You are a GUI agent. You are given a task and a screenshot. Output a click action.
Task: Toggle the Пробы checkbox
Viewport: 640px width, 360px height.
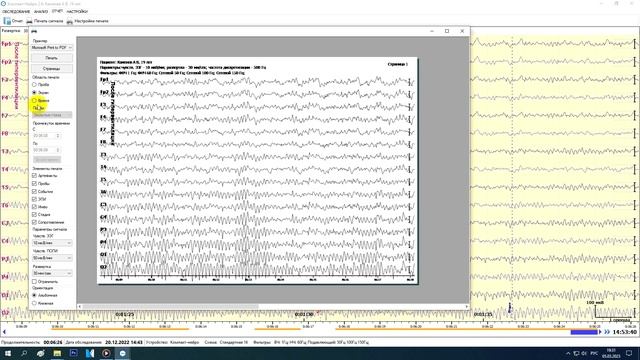pos(34,183)
